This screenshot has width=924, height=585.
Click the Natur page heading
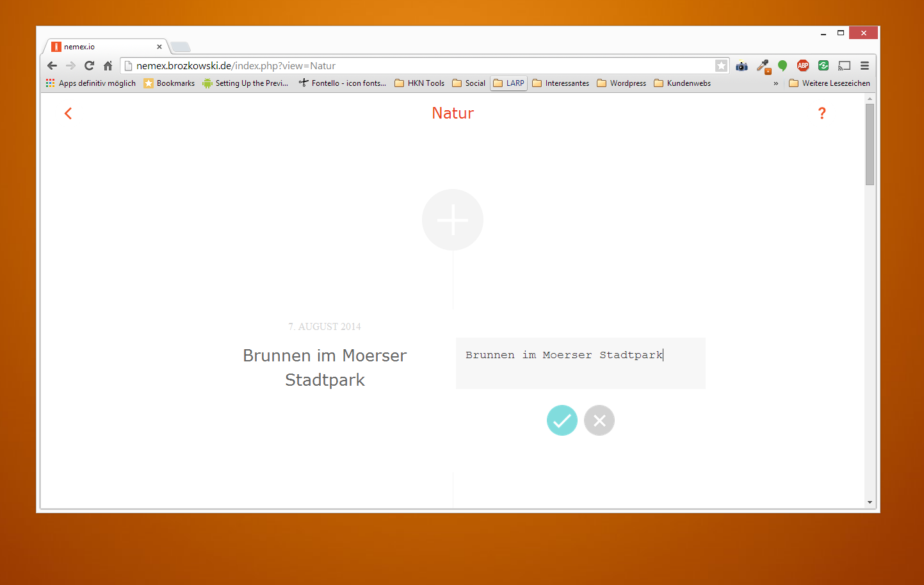[453, 113]
